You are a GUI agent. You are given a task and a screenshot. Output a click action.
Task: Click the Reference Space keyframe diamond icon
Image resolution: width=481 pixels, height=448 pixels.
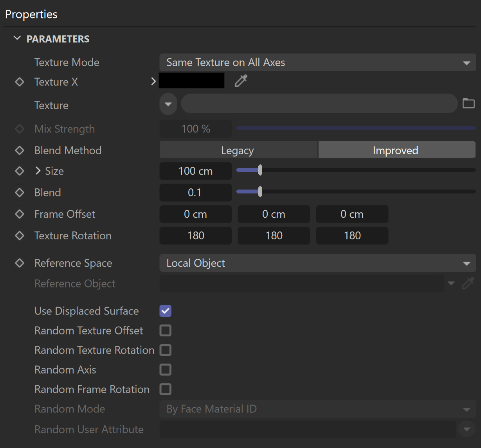20,263
